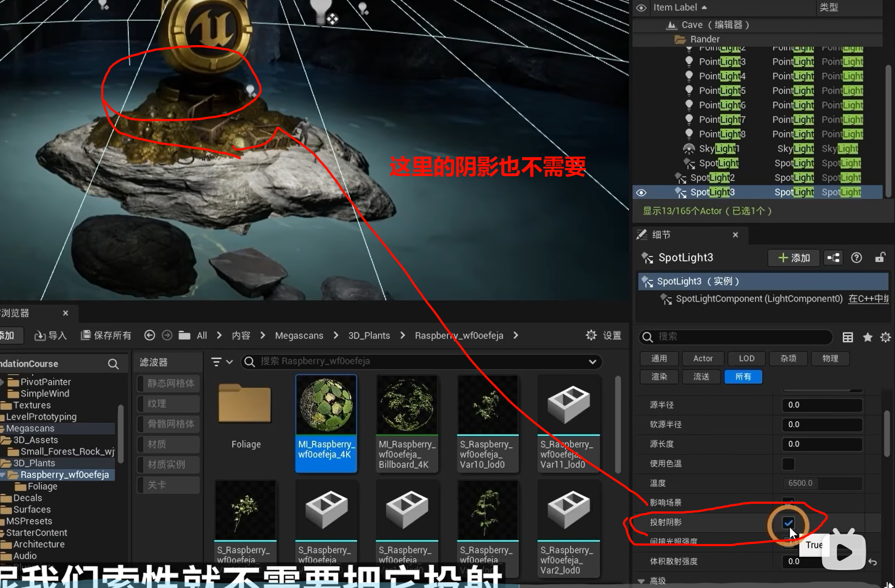This screenshot has width=895, height=588.
Task: Open the filter options dropdown
Action: [x=221, y=361]
